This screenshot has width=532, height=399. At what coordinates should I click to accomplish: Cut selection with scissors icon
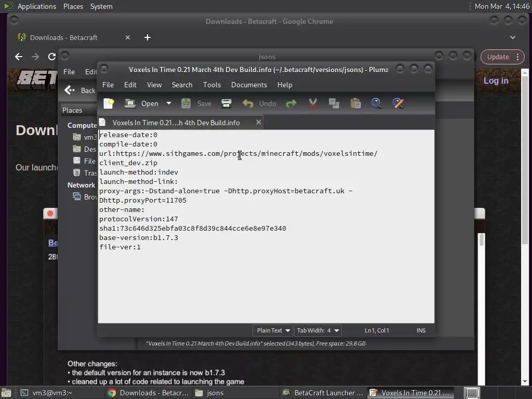click(313, 103)
